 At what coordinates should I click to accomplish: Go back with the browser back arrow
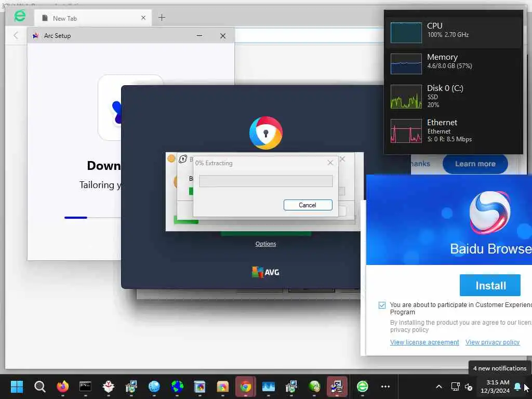[16, 35]
